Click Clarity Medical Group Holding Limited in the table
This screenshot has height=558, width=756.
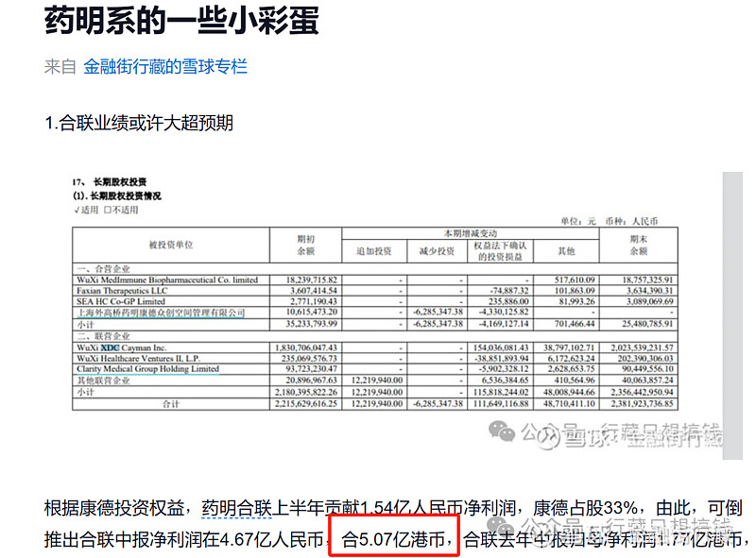point(147,369)
